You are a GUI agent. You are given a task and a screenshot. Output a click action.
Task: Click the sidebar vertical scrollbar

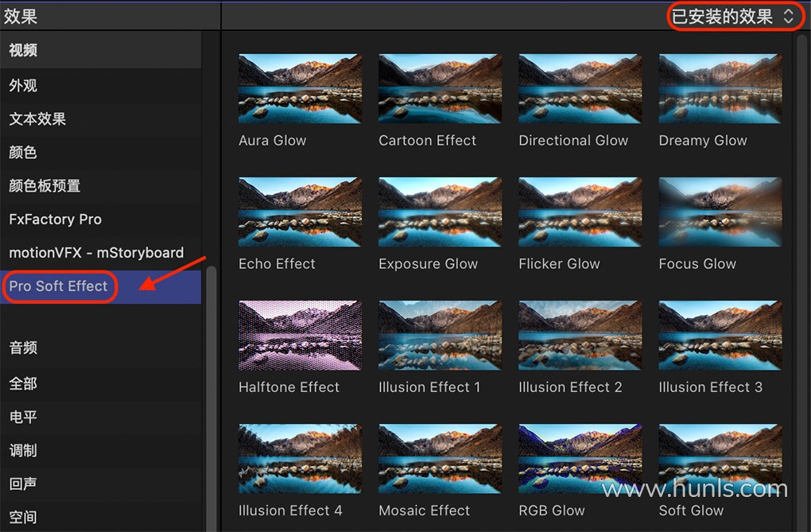(211, 398)
